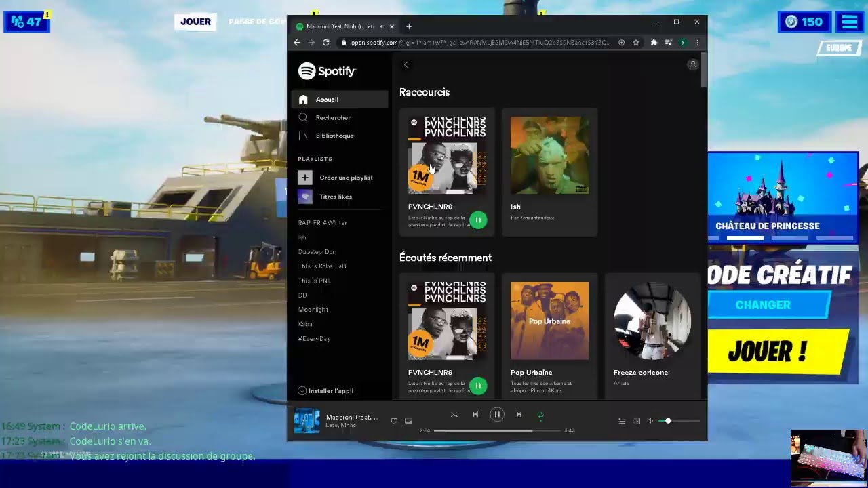Like the current song with the heart icon
868x488 pixels.
point(394,421)
